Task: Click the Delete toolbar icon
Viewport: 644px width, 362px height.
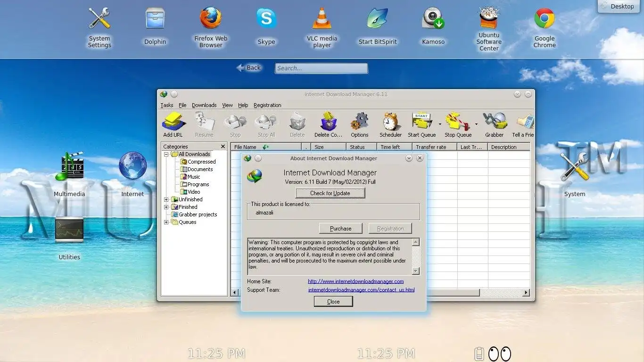Action: [x=297, y=122]
